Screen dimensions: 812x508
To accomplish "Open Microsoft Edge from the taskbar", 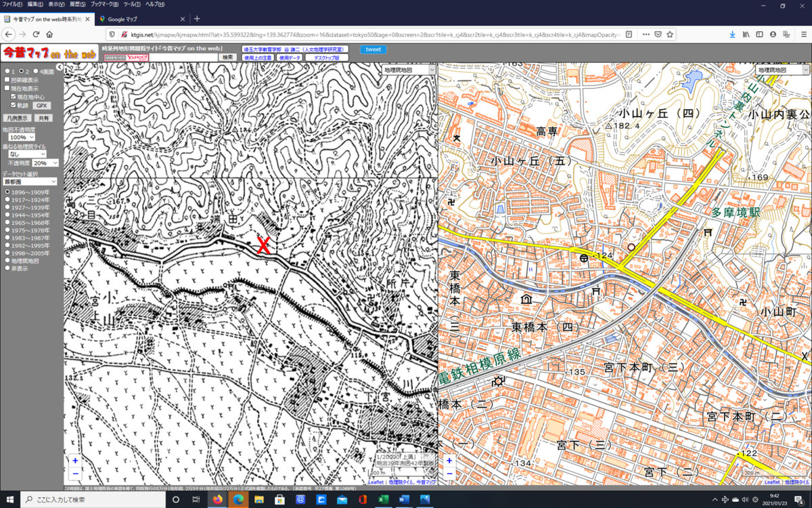I will coord(238,499).
